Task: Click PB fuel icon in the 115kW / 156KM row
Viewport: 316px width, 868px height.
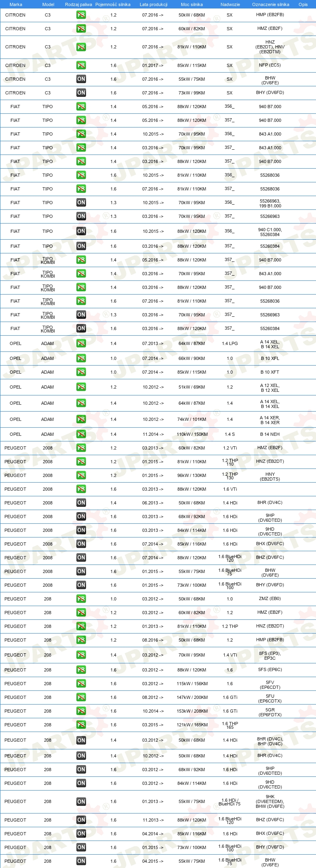Action: (81, 684)
